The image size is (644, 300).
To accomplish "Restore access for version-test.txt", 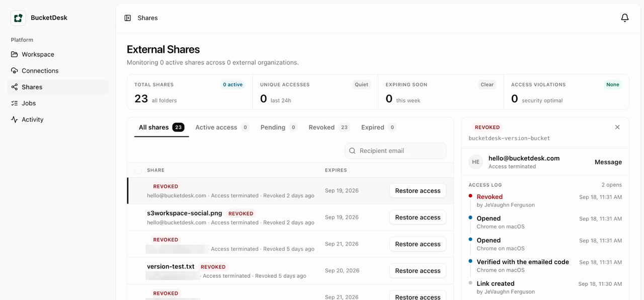I will coord(418,271).
